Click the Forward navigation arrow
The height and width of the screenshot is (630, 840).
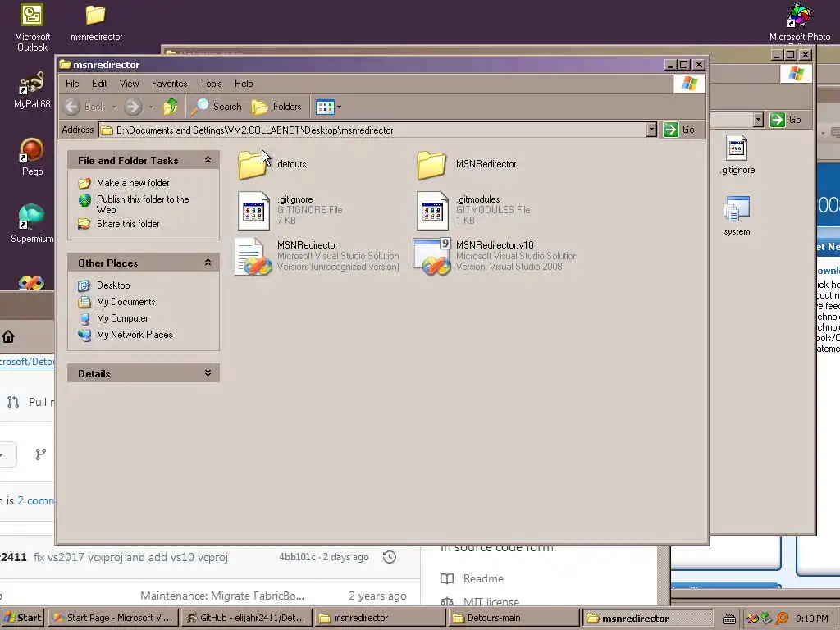pos(132,107)
